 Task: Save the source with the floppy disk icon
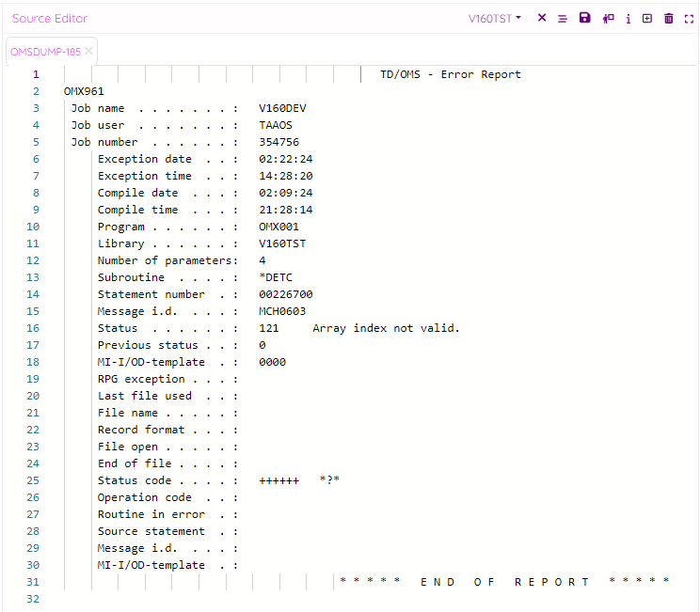click(x=584, y=18)
